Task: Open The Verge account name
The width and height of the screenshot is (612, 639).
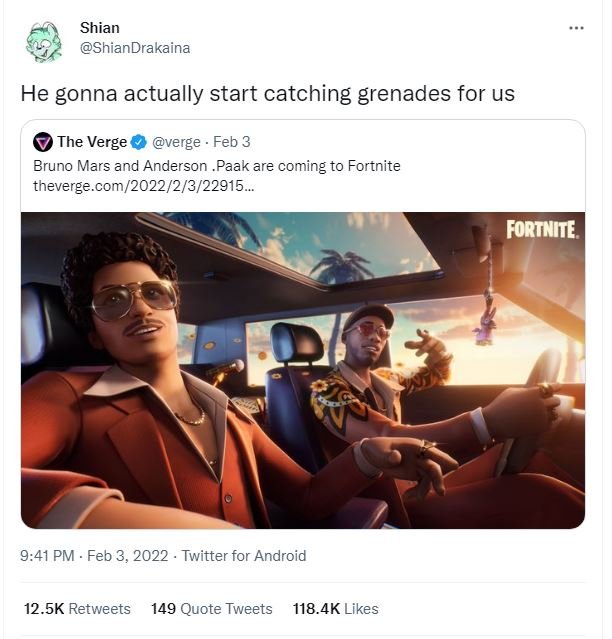Action: [x=93, y=142]
